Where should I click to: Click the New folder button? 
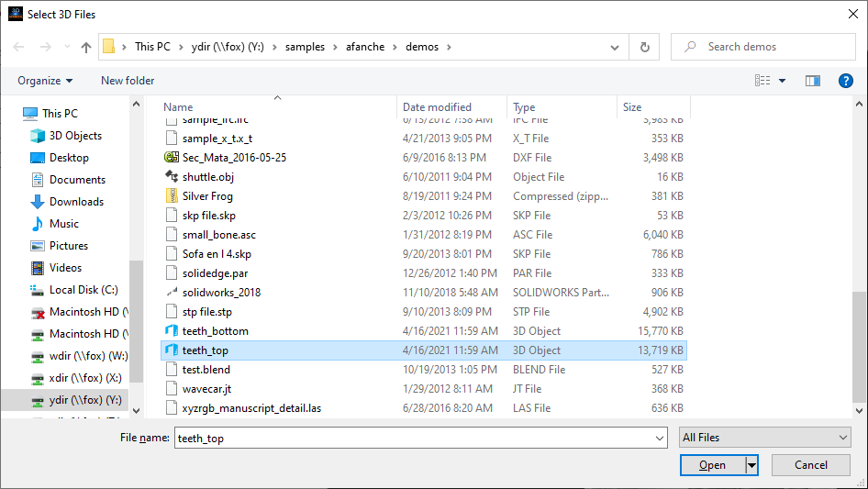128,81
